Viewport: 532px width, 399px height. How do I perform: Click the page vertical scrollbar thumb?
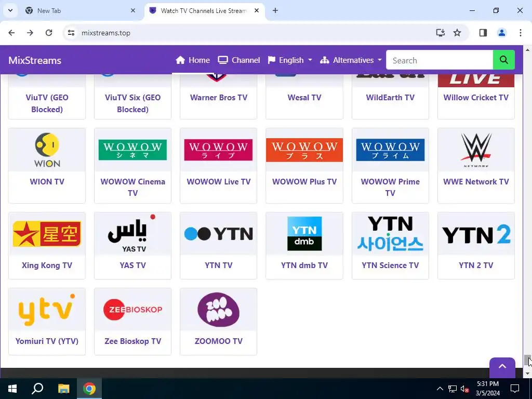click(527, 360)
